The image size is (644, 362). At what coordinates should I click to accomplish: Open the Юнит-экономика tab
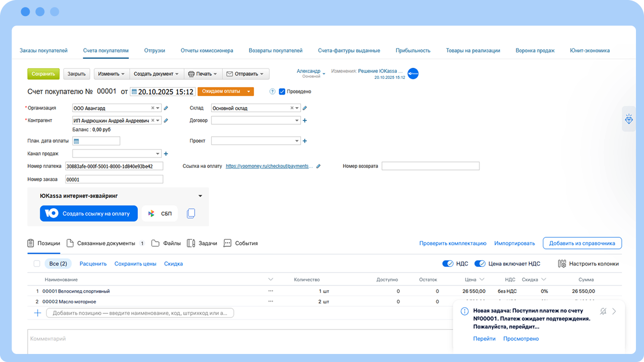click(590, 50)
